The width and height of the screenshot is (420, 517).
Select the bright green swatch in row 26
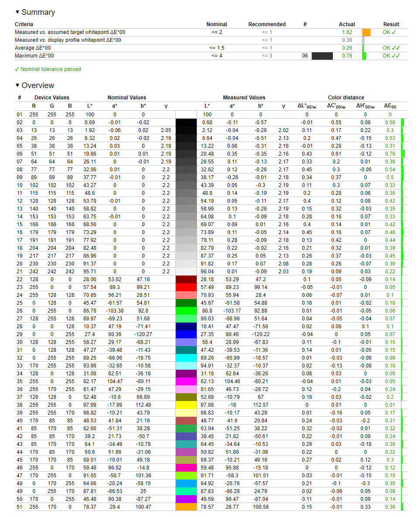click(186, 311)
